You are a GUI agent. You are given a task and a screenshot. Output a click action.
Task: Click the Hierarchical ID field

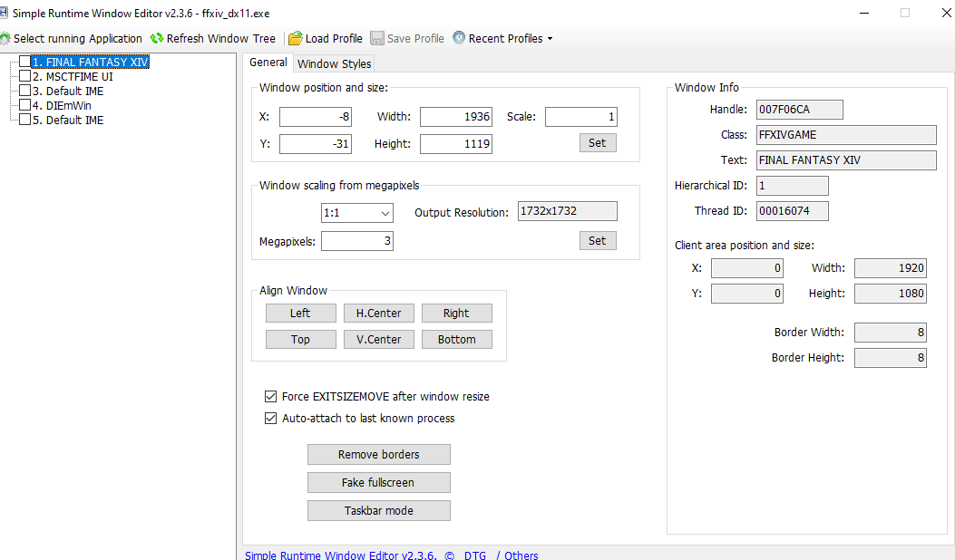pyautogui.click(x=793, y=186)
